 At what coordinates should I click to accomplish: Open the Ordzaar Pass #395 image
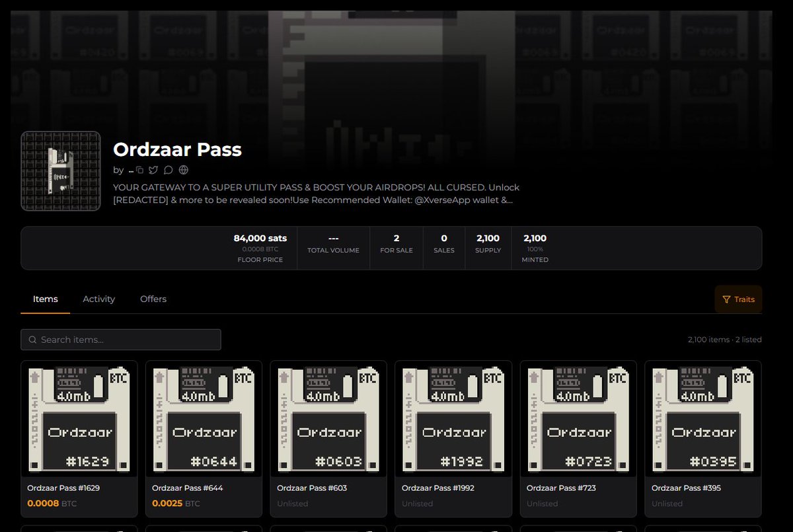click(x=703, y=419)
